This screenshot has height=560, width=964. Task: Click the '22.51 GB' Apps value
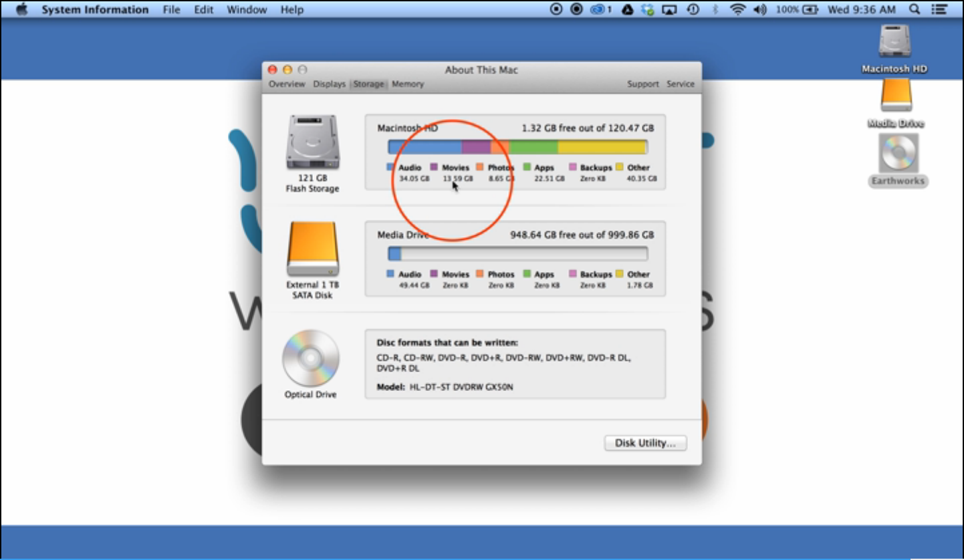550,179
